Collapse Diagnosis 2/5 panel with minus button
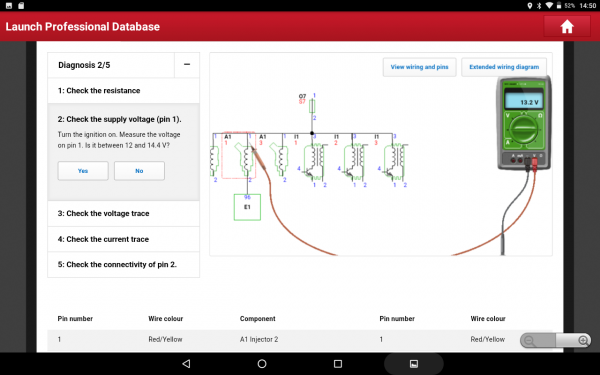This screenshot has height=375, width=600. [187, 65]
